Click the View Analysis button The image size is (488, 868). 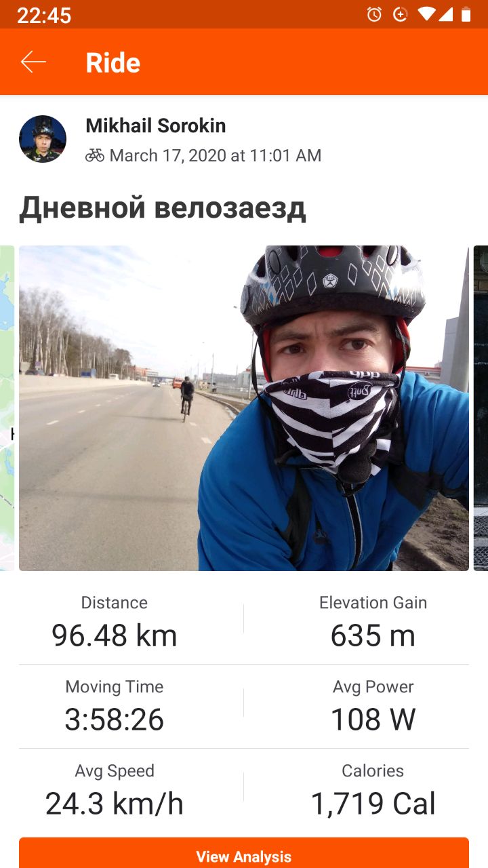(244, 853)
